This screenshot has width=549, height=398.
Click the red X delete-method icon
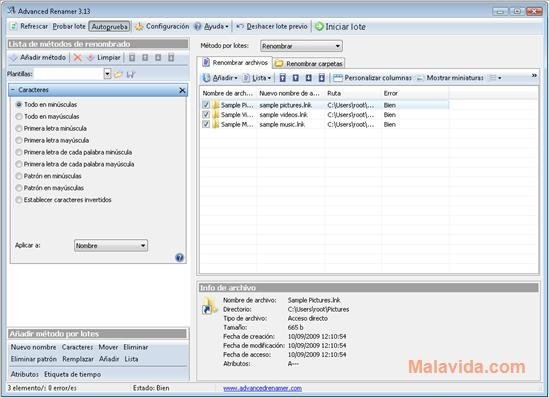point(77,57)
